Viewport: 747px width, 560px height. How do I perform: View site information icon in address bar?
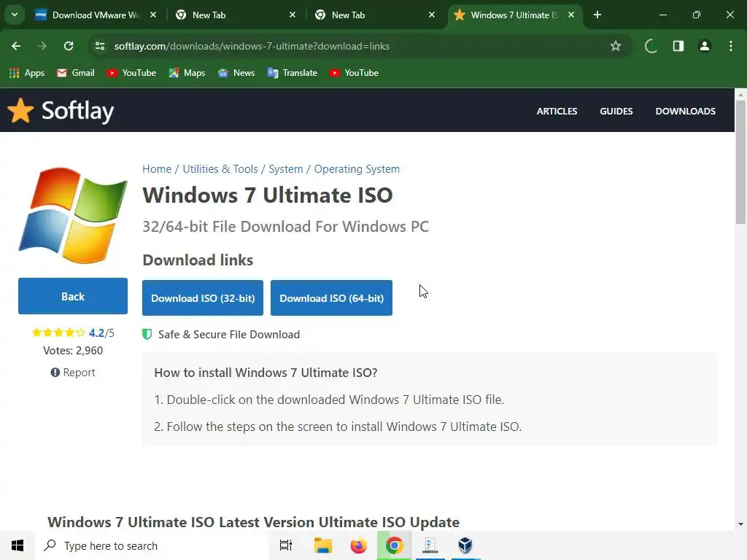100,46
